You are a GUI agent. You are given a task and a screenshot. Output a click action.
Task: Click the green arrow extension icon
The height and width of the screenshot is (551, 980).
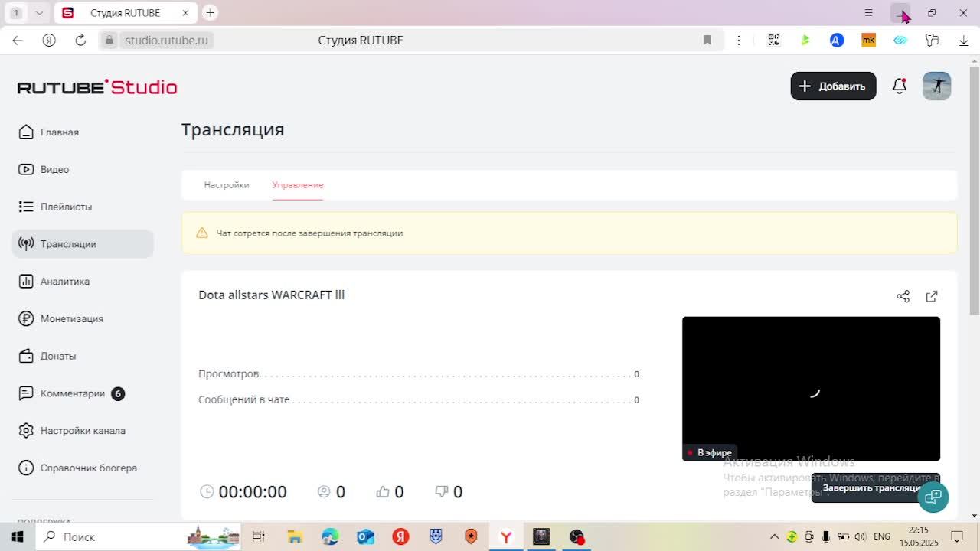(805, 41)
